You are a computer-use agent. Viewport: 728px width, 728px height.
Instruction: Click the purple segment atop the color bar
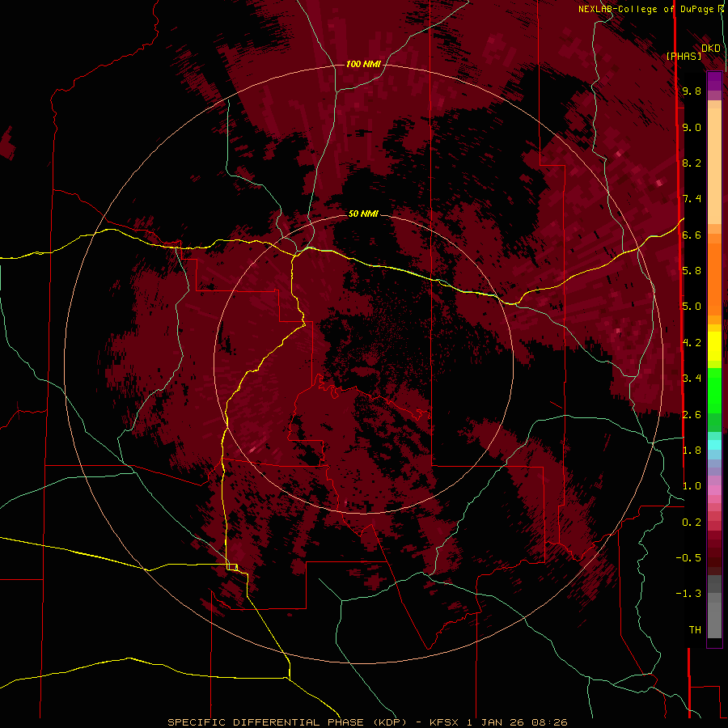click(714, 81)
